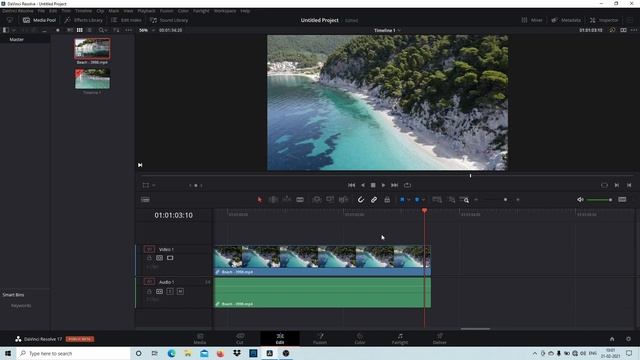Switch to the Color page
This screenshot has width=640, height=360.
[x=360, y=339]
